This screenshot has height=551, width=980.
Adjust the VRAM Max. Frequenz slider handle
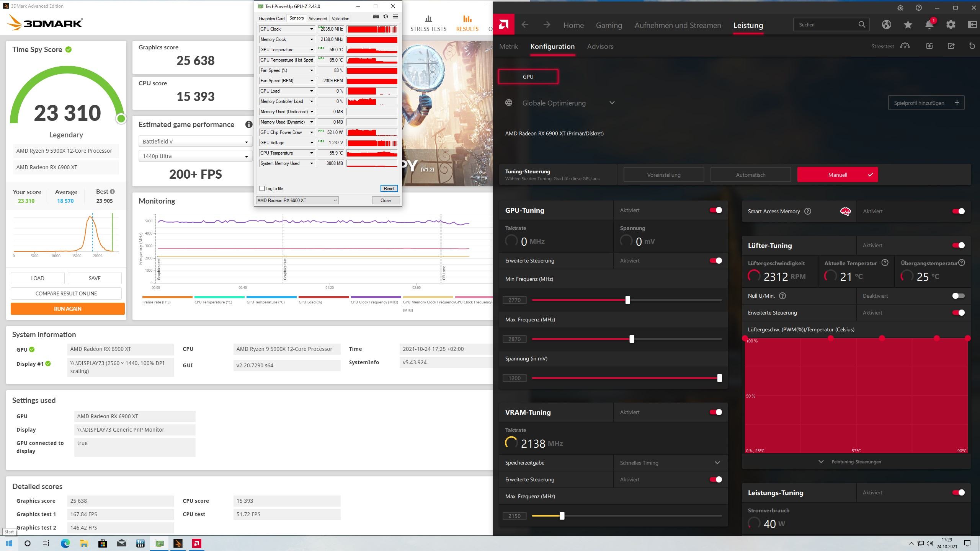click(x=562, y=516)
